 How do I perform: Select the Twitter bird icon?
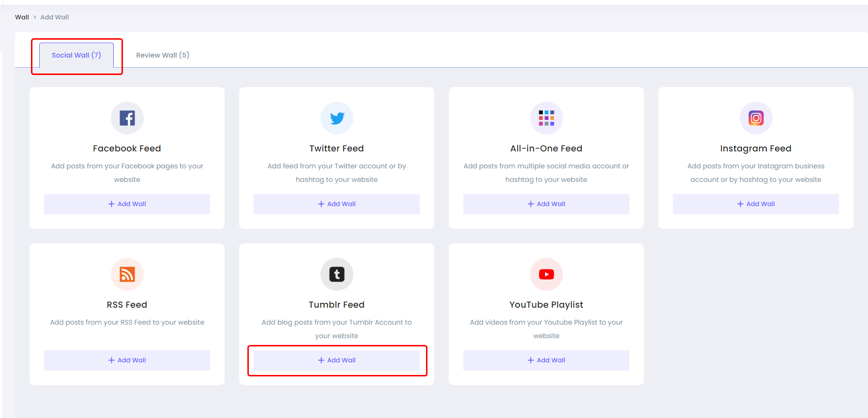(x=336, y=118)
